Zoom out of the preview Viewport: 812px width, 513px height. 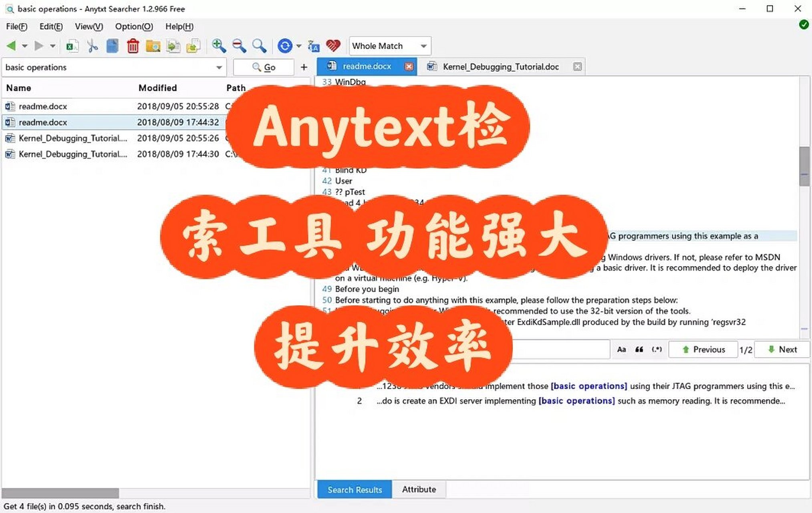point(239,46)
